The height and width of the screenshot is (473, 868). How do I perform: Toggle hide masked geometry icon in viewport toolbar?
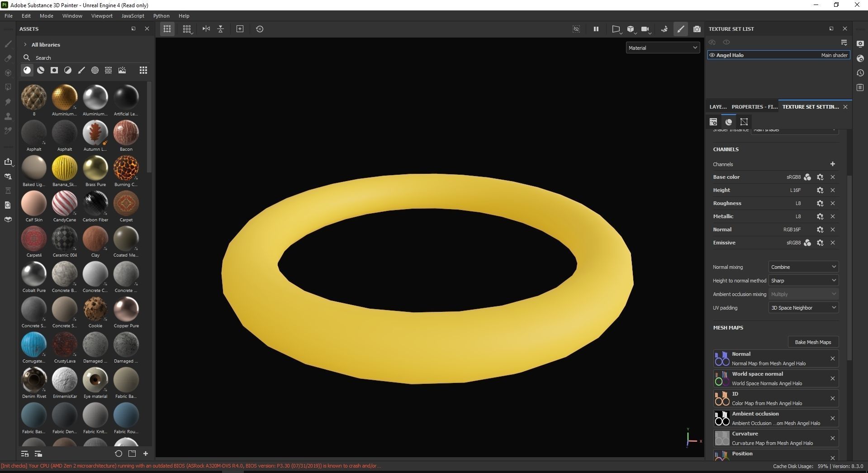[x=576, y=29]
